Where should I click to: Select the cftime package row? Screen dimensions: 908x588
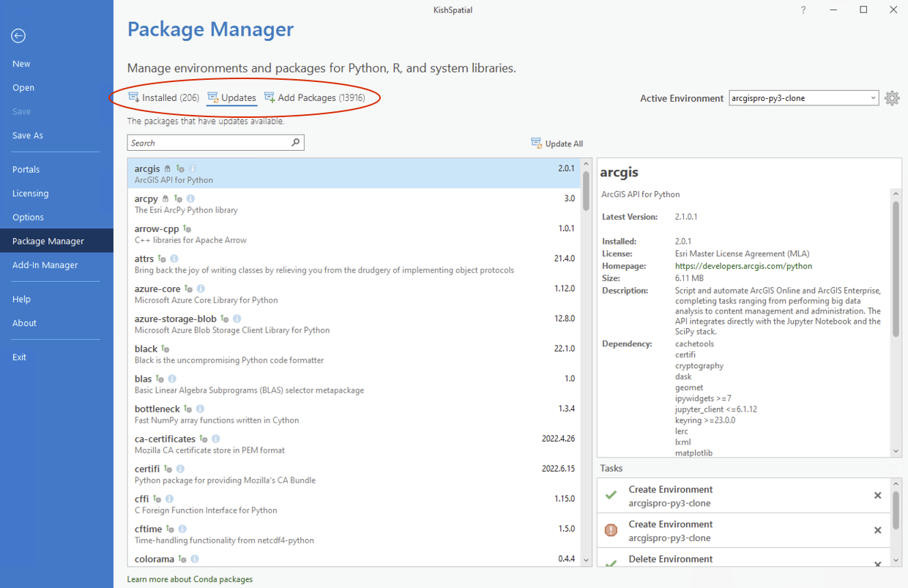354,534
